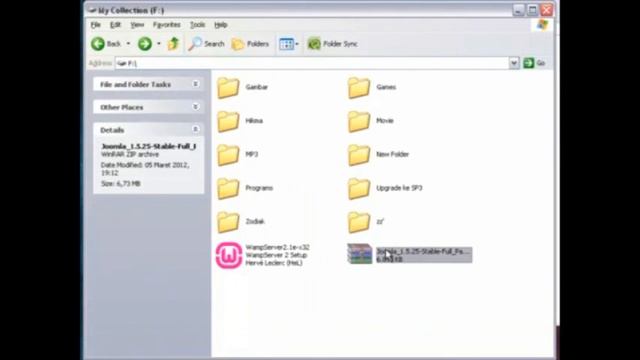The image size is (640, 360).
Task: Select the Programs folder icon
Action: tap(228, 189)
